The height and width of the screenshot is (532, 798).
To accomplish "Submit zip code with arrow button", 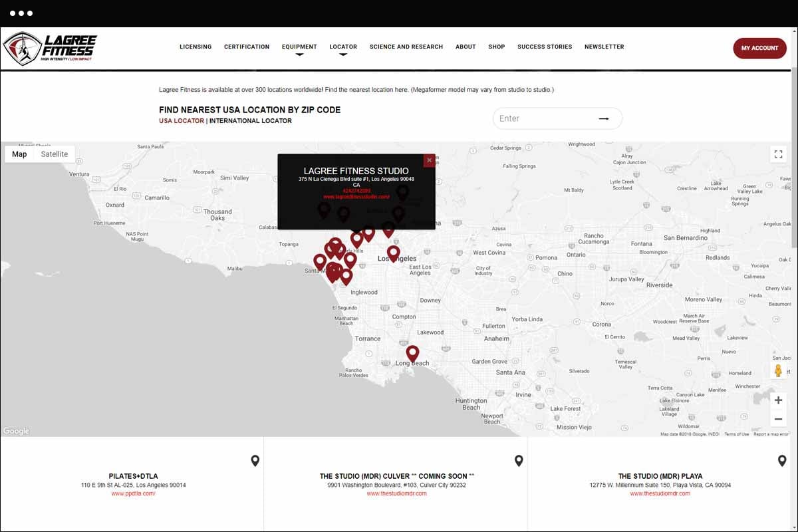I will 604,118.
